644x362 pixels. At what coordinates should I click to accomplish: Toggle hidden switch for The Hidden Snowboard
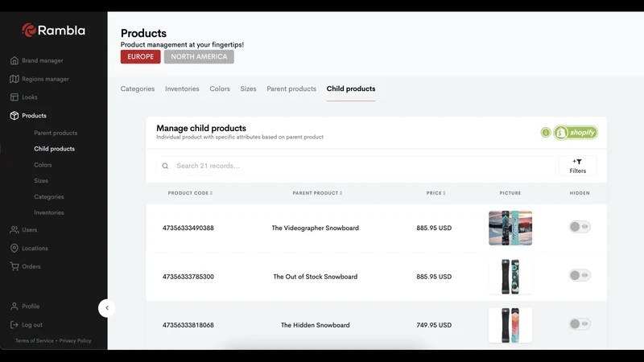point(580,324)
